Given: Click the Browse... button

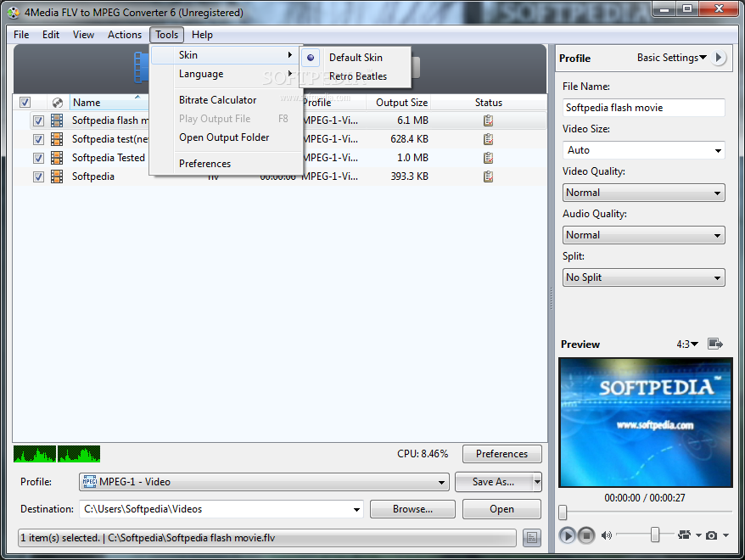Looking at the screenshot, I should click(x=412, y=509).
